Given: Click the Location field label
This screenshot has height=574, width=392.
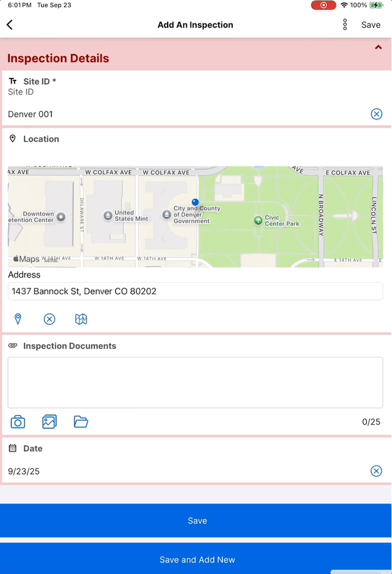Looking at the screenshot, I should click(41, 139).
